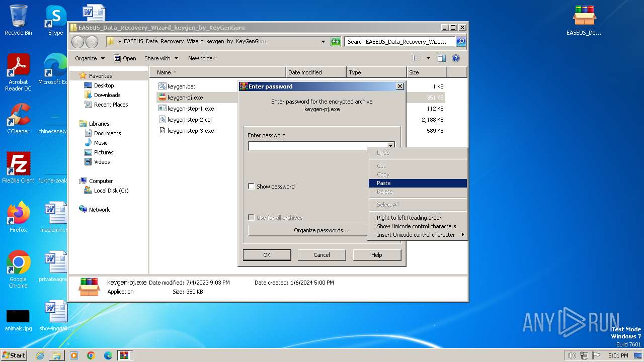This screenshot has width=644, height=362.
Task: Click the taskbar clock 5:01 PM
Action: point(618,355)
